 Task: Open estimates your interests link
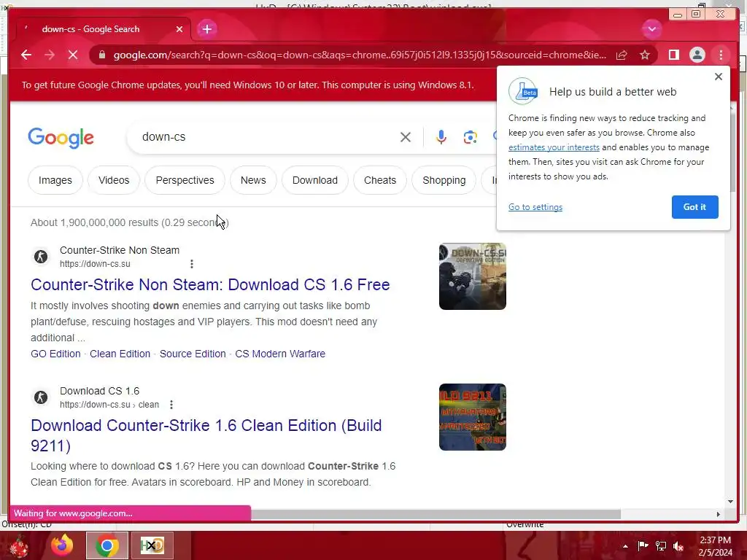pyautogui.click(x=554, y=147)
